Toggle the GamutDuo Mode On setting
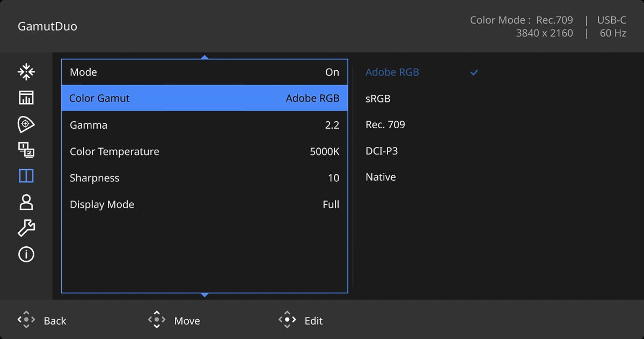Viewport: 644px width, 339px height. tap(204, 72)
